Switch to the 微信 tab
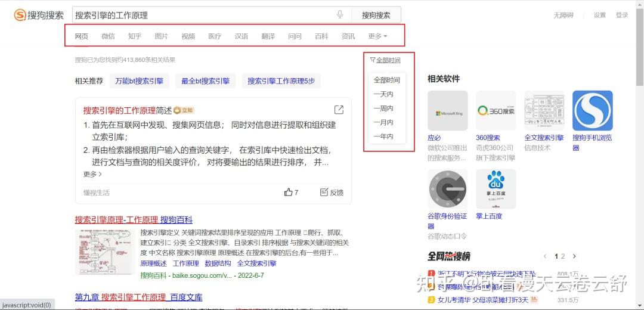This screenshot has width=644, height=310. coord(108,36)
